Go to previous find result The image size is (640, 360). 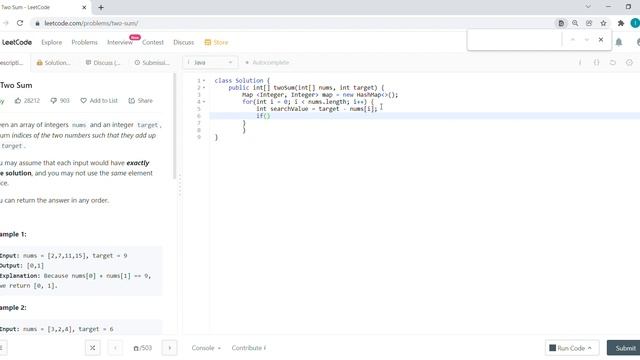pyautogui.click(x=573, y=40)
